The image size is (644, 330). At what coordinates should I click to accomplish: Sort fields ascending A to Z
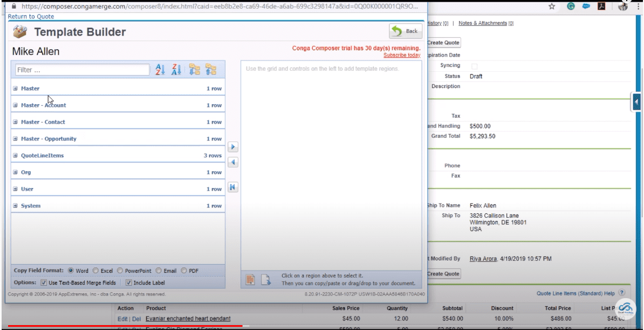160,70
